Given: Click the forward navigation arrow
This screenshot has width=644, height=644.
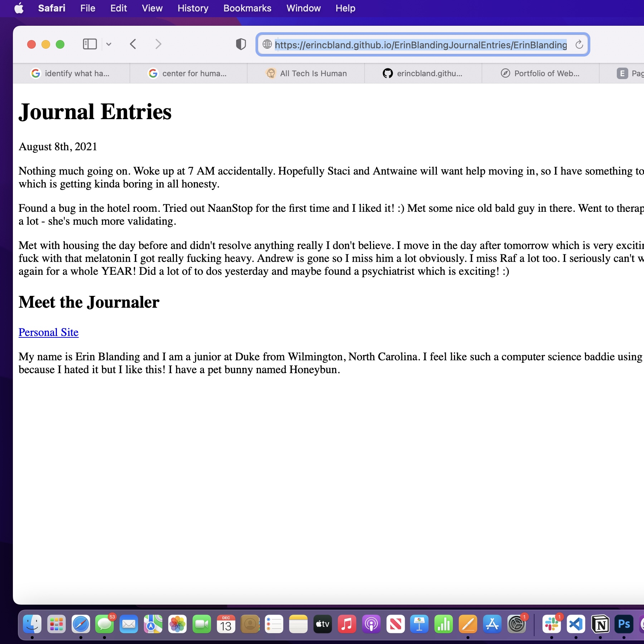Looking at the screenshot, I should point(158,44).
